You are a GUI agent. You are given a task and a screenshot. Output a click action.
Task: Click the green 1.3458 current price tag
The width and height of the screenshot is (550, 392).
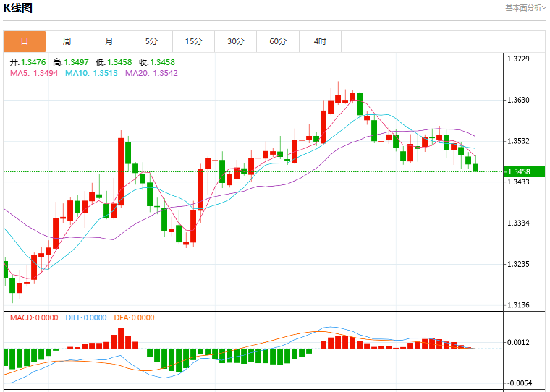(x=525, y=171)
